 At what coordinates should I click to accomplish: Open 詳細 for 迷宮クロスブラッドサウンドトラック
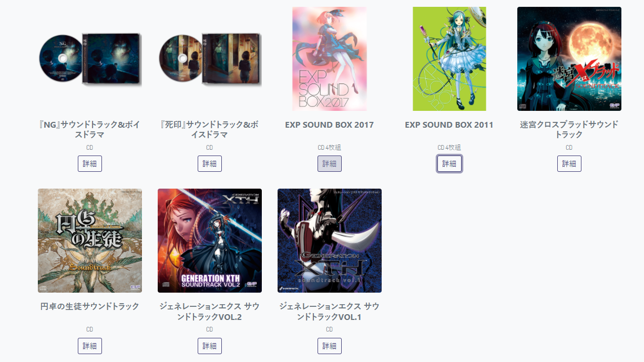pyautogui.click(x=569, y=163)
